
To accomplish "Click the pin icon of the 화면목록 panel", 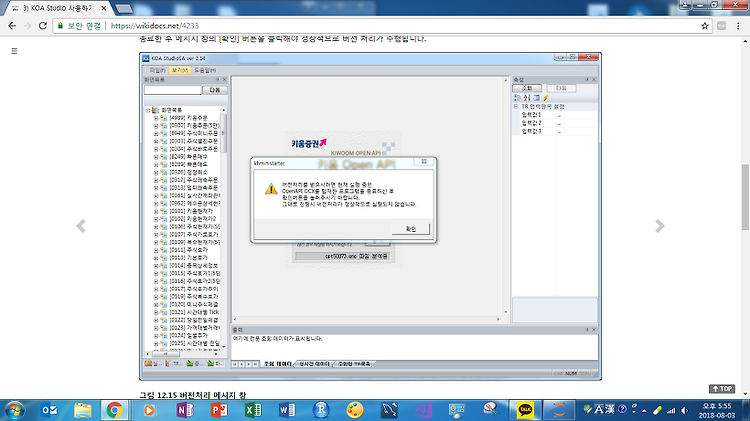I will [x=217, y=79].
